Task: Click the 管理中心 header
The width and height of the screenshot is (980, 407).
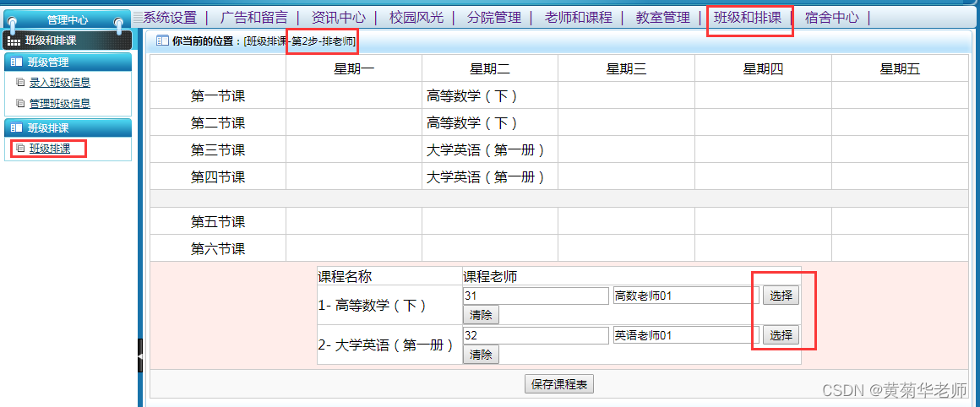Action: 68,20
